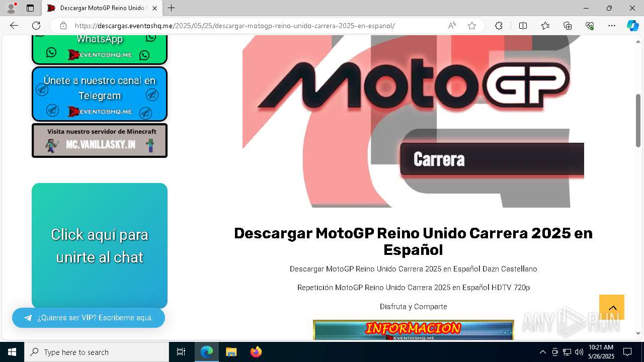Screen dimensions: 644x362
Task: Launch Firefox from the taskbar
Action: pos(256,352)
